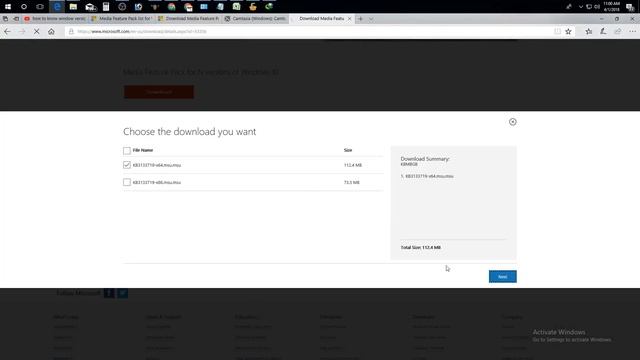Set the current tabs aside
The height and width of the screenshot is (360, 640).
coord(16,19)
